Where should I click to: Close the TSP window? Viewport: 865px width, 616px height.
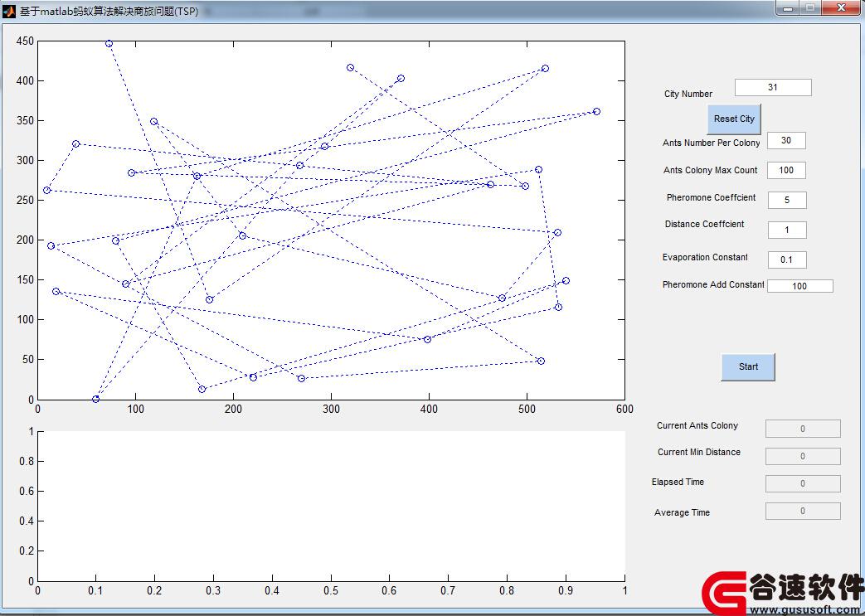[841, 8]
